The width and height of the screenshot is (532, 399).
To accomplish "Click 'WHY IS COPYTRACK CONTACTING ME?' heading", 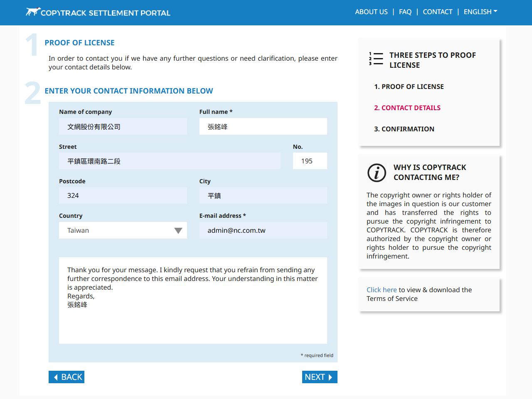I will 430,172.
